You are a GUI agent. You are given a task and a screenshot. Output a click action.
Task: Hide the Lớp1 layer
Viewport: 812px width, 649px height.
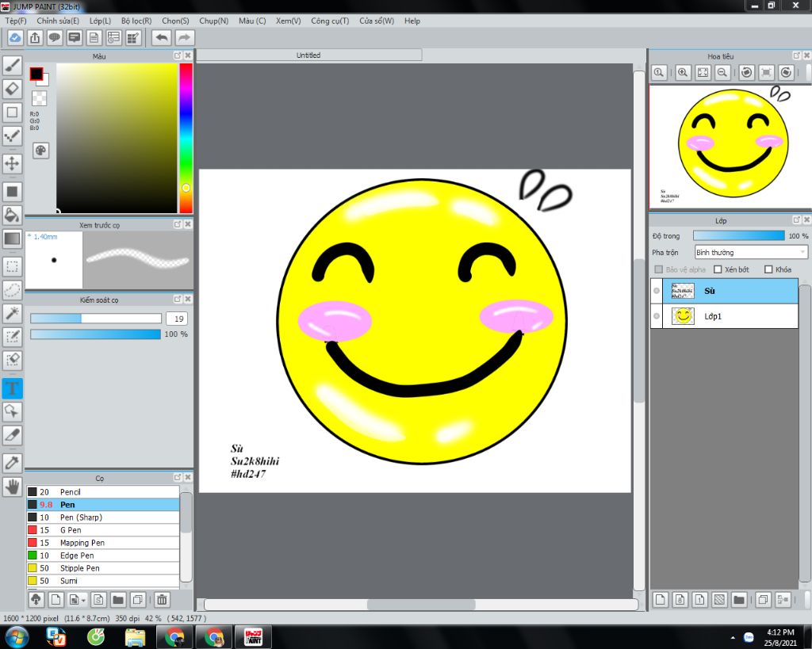[x=657, y=315]
